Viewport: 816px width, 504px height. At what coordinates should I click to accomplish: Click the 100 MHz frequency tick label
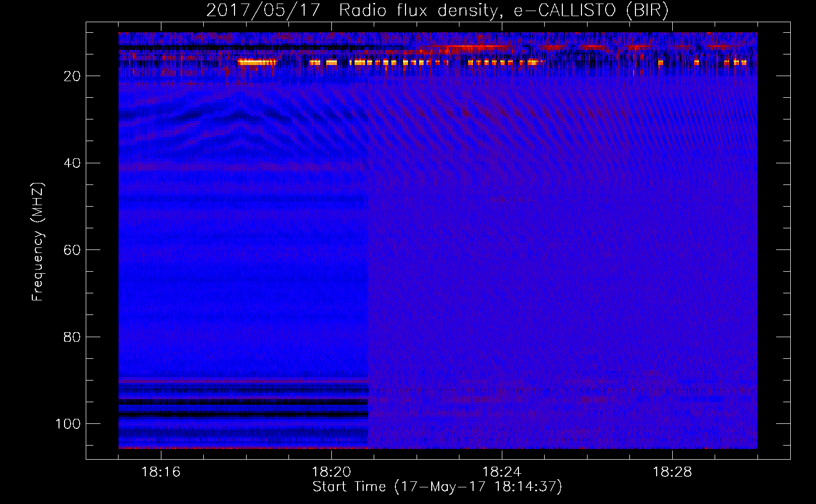(68, 424)
